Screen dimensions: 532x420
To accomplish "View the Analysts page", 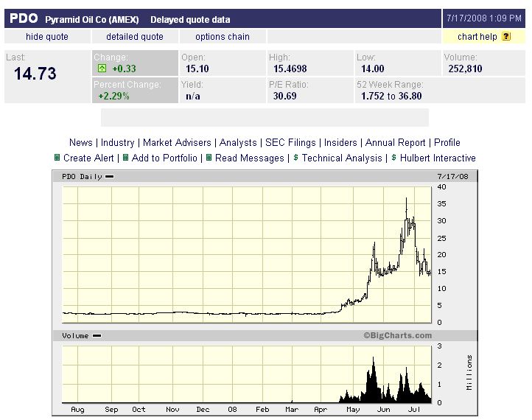I will (238, 142).
